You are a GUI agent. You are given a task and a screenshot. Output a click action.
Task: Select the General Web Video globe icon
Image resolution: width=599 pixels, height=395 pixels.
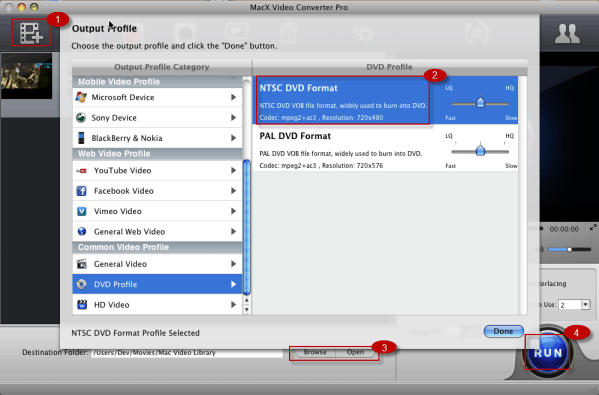coord(81,231)
